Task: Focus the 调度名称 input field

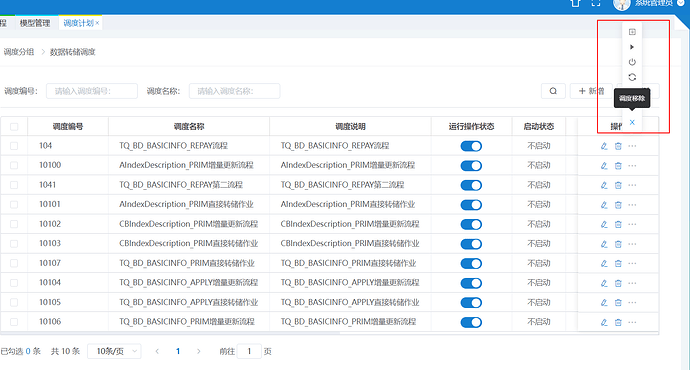Action: 235,91
